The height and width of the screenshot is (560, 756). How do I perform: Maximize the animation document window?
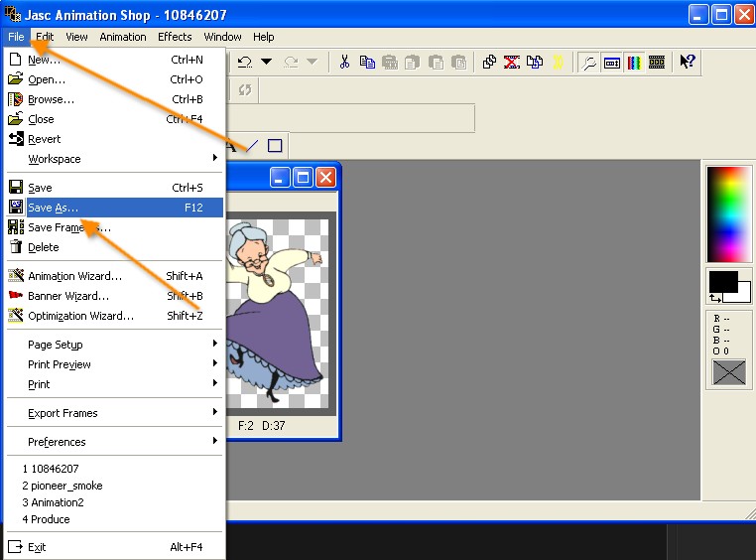[x=303, y=178]
